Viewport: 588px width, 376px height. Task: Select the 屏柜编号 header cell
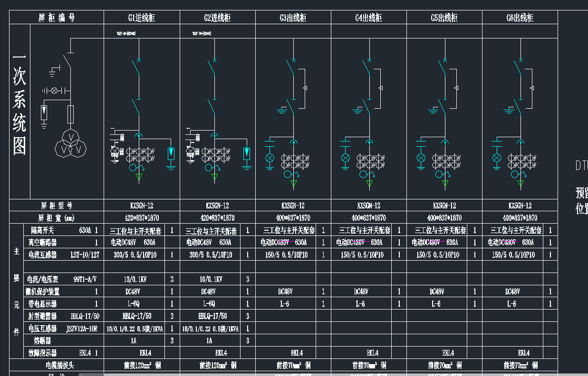coord(57,18)
